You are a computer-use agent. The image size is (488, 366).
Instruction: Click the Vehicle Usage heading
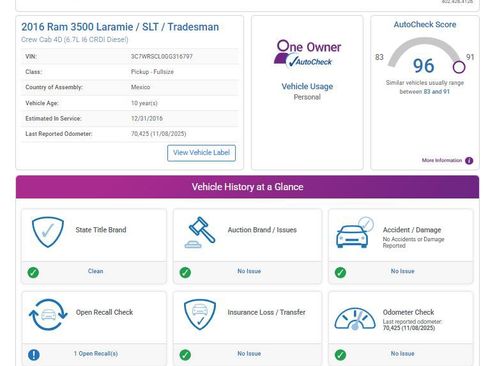tap(307, 87)
